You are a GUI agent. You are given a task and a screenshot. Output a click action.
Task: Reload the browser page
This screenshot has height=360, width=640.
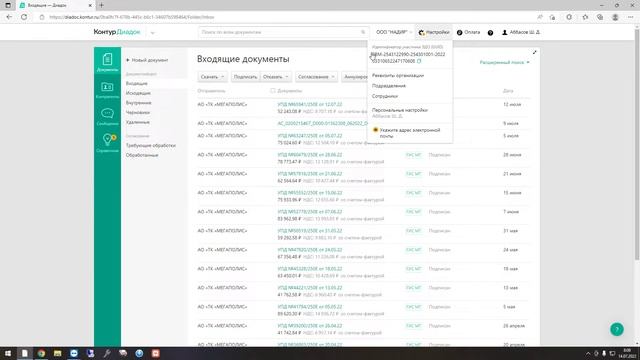[24, 17]
